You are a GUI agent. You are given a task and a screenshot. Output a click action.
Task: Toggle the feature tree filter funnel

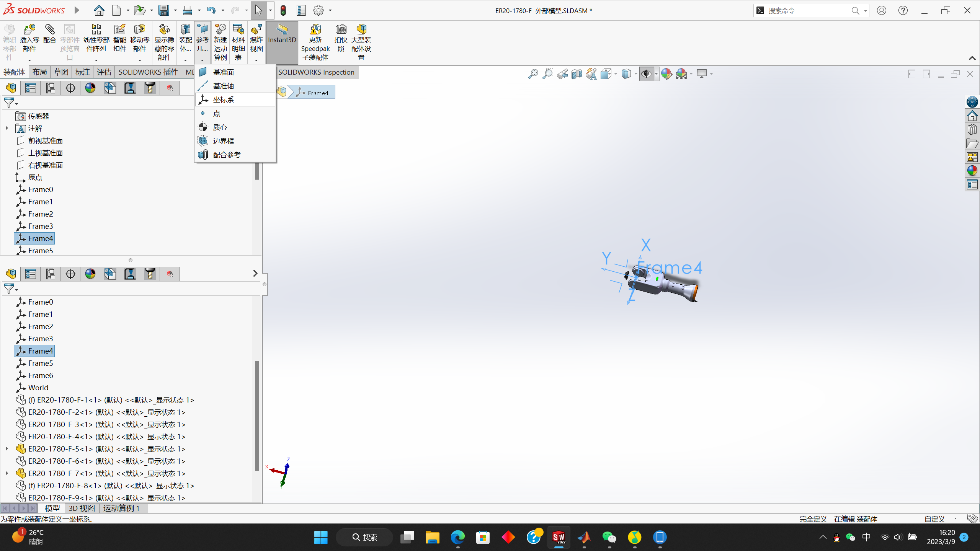(8, 103)
